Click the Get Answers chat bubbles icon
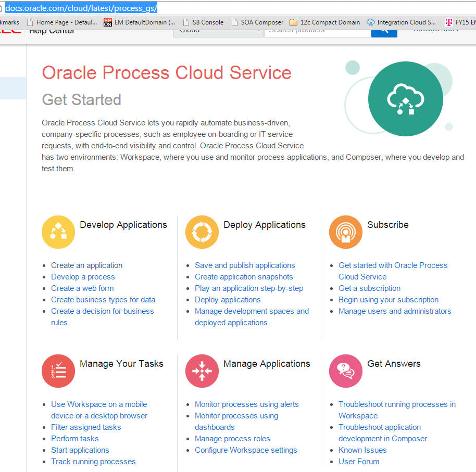Screen dimensions: 476x472 click(x=346, y=371)
